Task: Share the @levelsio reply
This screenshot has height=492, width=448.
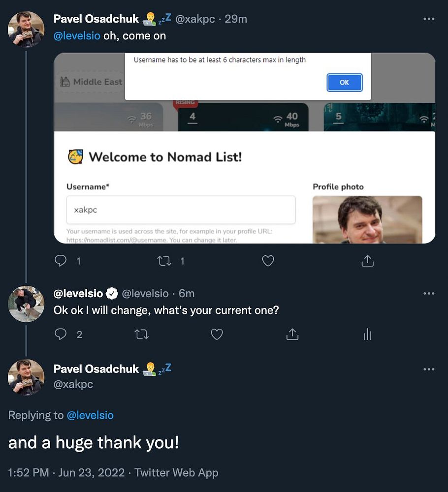Action: [x=292, y=335]
